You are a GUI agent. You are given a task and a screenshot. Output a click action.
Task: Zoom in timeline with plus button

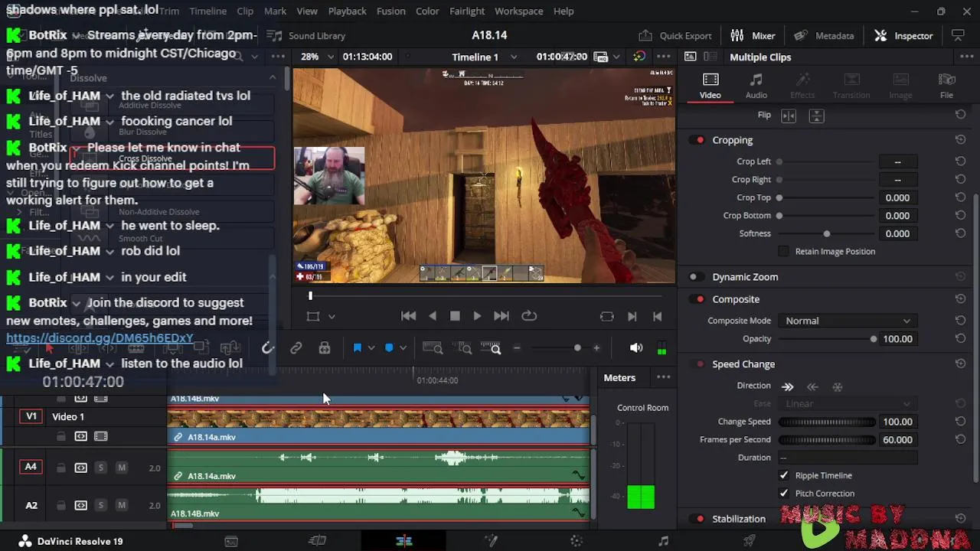[x=596, y=348]
